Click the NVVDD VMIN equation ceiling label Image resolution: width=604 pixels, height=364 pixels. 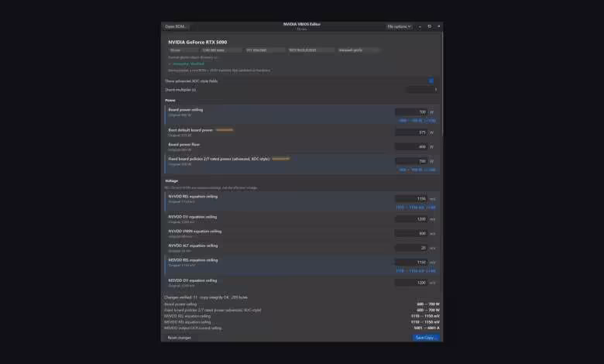click(x=194, y=231)
